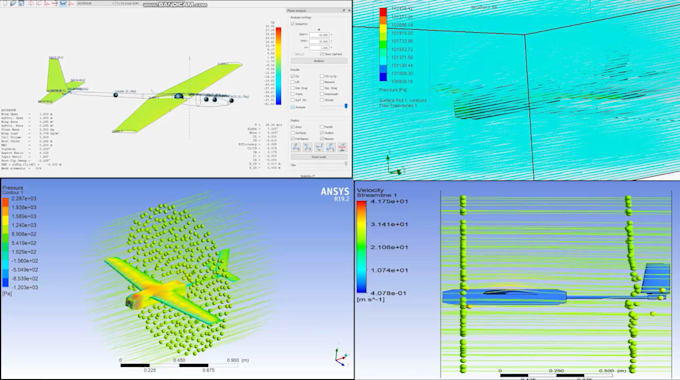The height and width of the screenshot is (380, 680).
Task: Enable the Visc. Drag checkbox
Action: [322, 88]
